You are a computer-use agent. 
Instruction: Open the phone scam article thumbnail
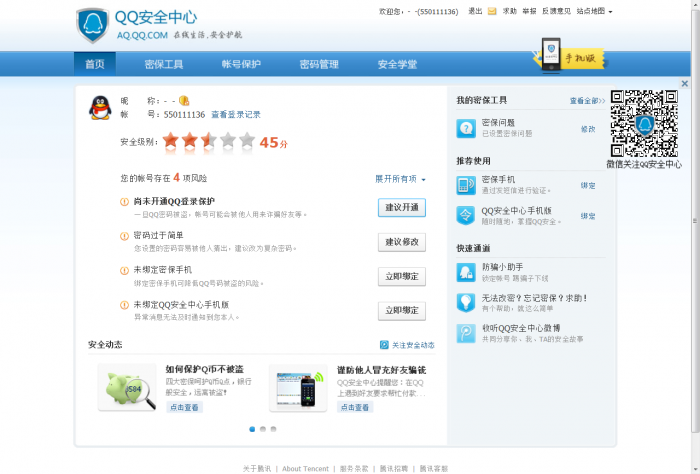(298, 388)
